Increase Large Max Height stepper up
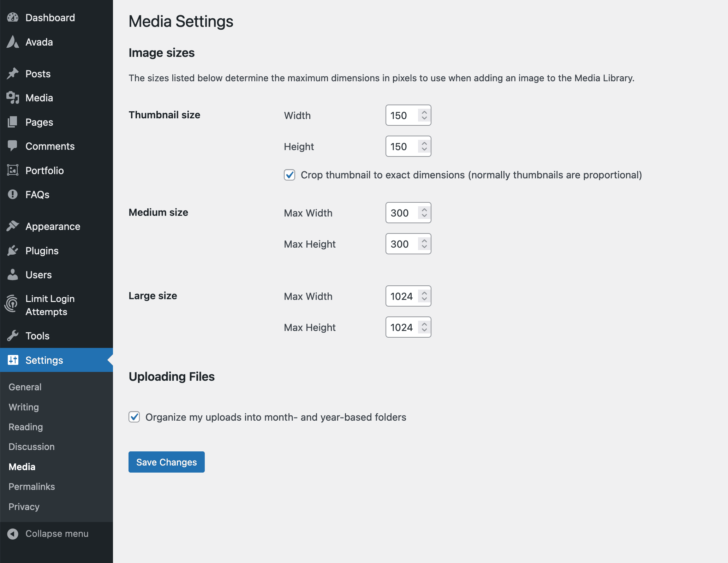The width and height of the screenshot is (728, 563). tap(424, 324)
